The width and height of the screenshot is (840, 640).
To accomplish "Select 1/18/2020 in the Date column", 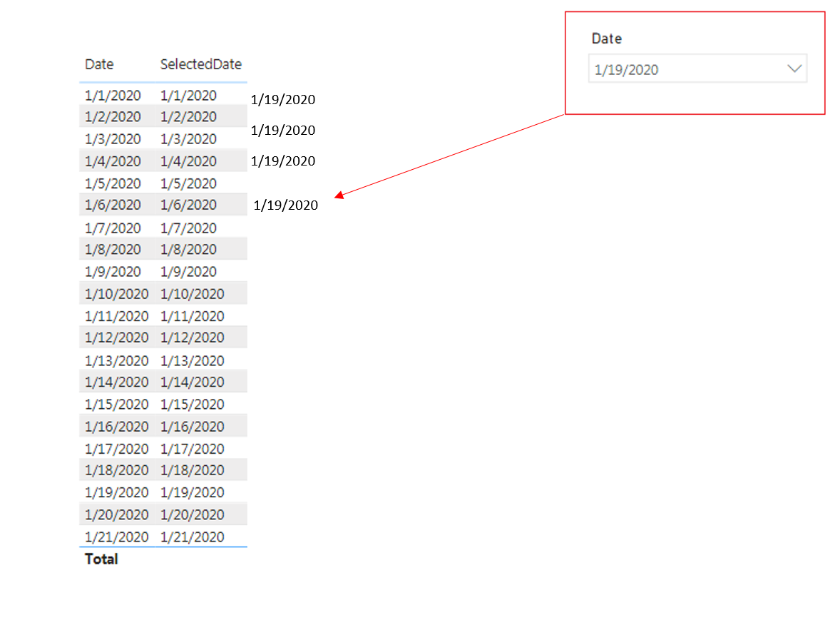I will [116, 470].
